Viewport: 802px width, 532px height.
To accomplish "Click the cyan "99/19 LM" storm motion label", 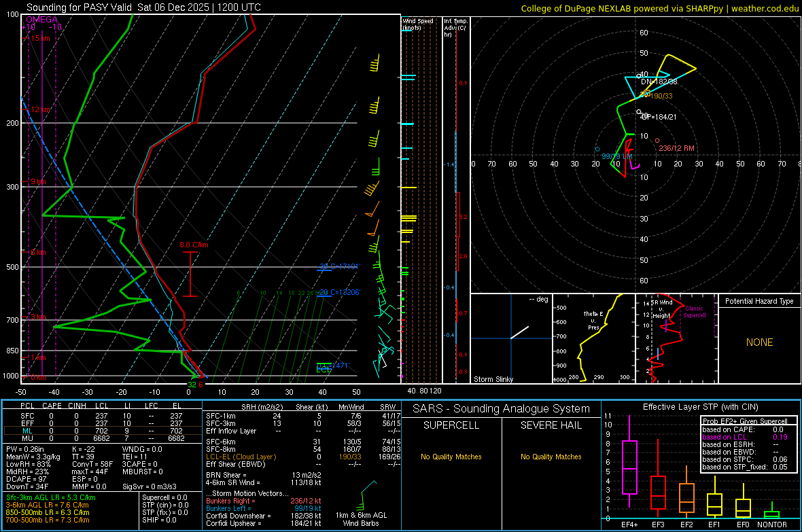I will (617, 156).
